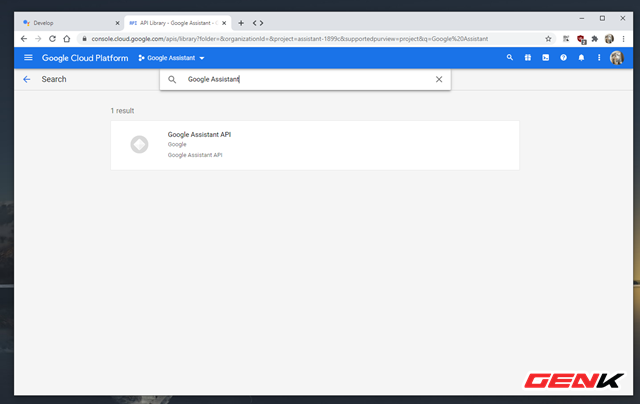
Task: Click the 'Search' page title text
Action: point(54,79)
